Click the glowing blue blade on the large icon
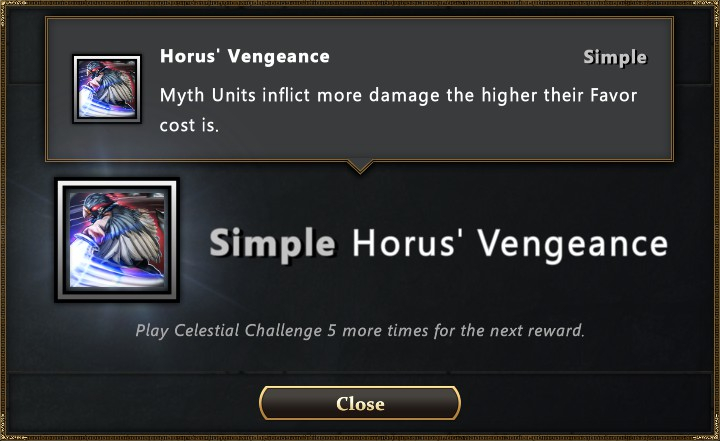Screen dimensions: 720x441 click(87, 262)
